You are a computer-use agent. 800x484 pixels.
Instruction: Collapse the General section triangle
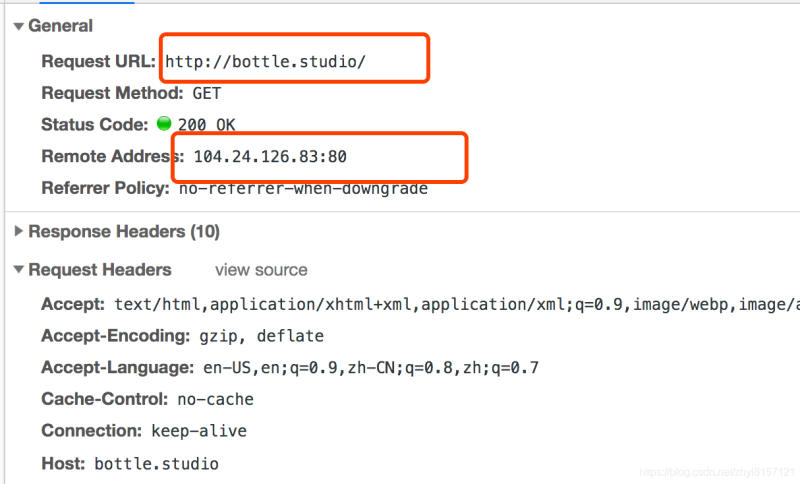(19, 26)
